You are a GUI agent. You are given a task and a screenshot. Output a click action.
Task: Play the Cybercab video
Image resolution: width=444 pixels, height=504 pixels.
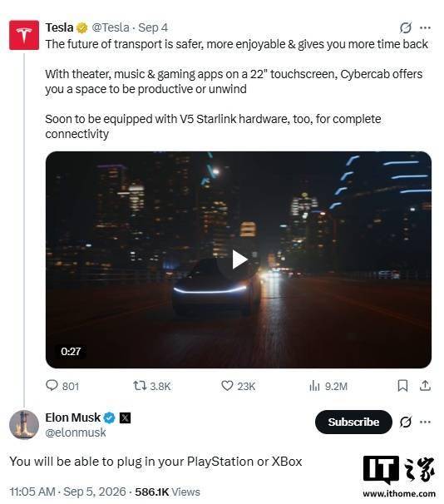[239, 259]
